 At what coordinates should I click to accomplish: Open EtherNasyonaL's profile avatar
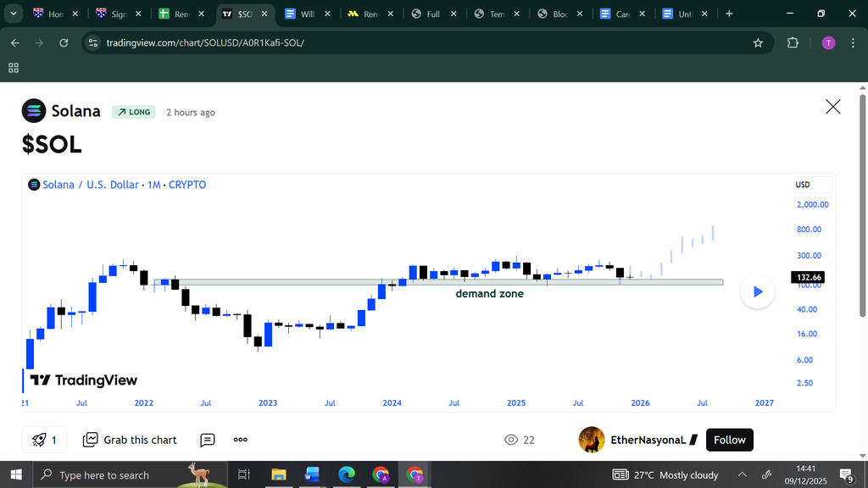pyautogui.click(x=591, y=440)
